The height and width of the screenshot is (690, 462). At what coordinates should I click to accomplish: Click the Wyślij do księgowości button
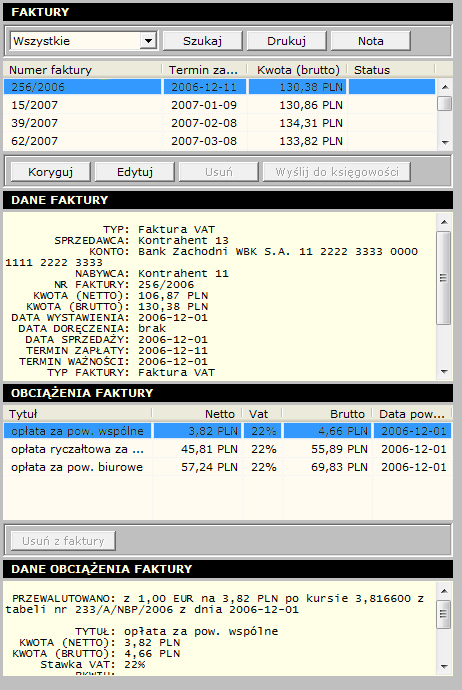coord(337,172)
